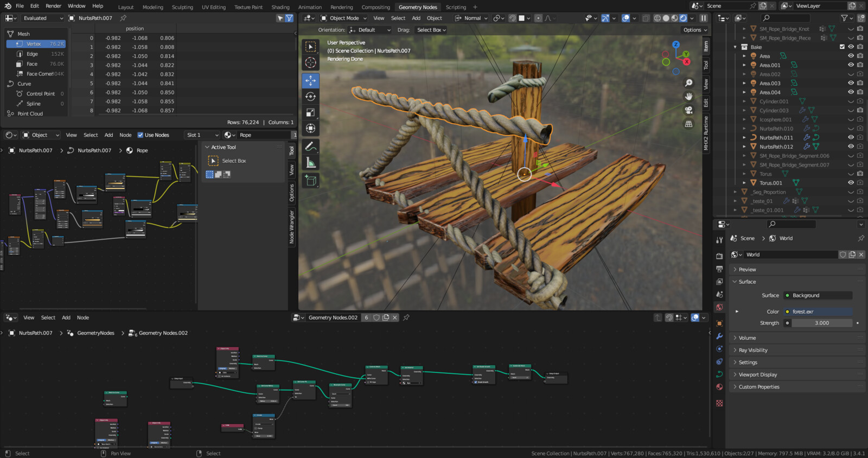Choose the Move tool in viewport
This screenshot has height=458, width=868.
(310, 81)
